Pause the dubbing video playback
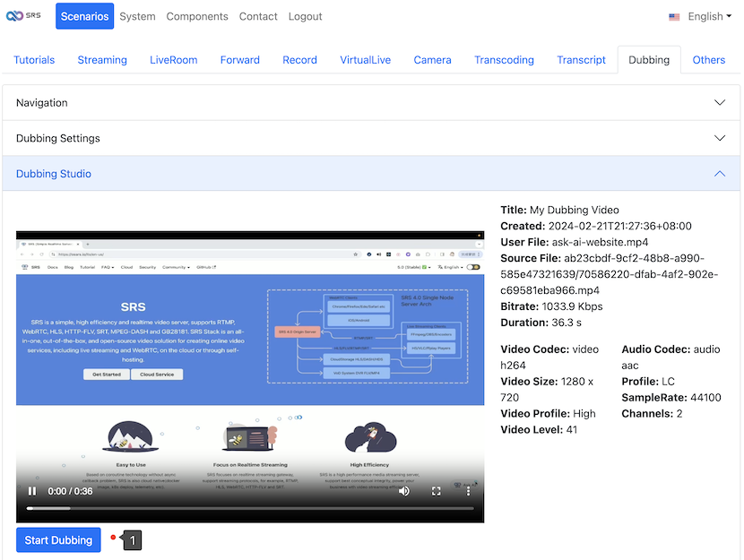Image resolution: width=744 pixels, height=560 pixels. click(32, 491)
